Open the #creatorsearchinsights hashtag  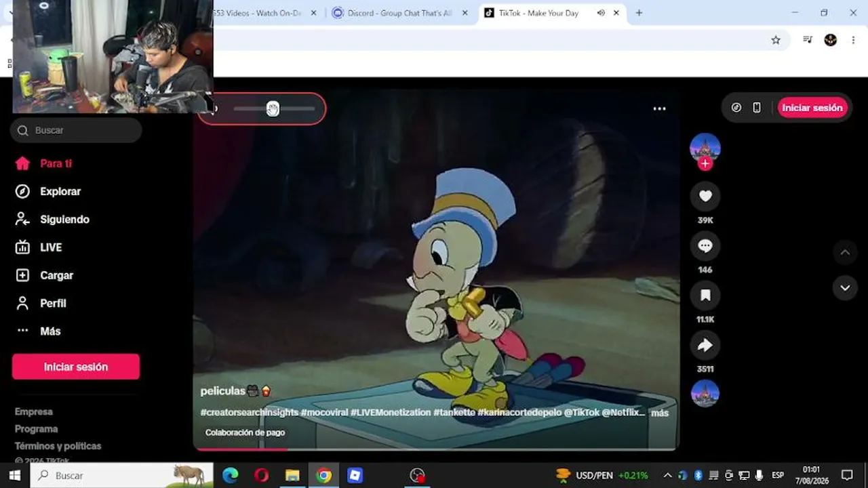click(x=249, y=412)
